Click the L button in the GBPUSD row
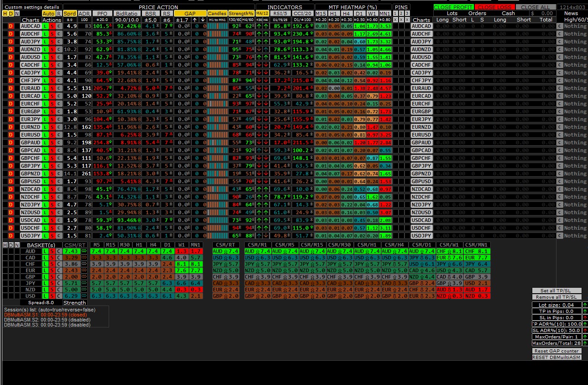This screenshot has height=385, width=588. [x=45, y=181]
